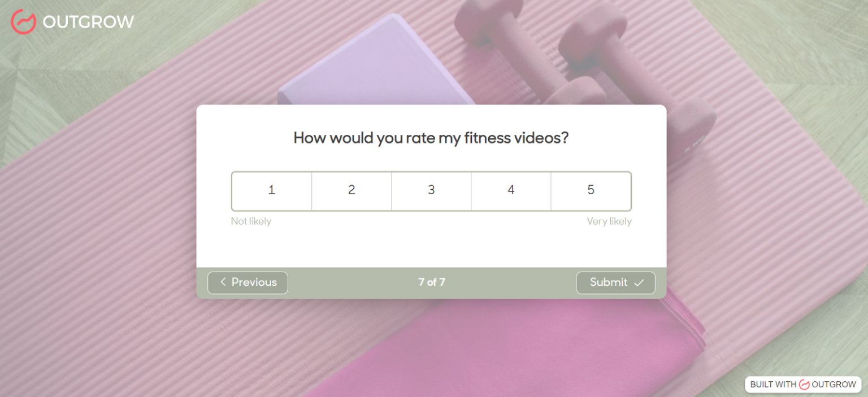
Task: Pick the middle rating 3 option
Action: 431,190
